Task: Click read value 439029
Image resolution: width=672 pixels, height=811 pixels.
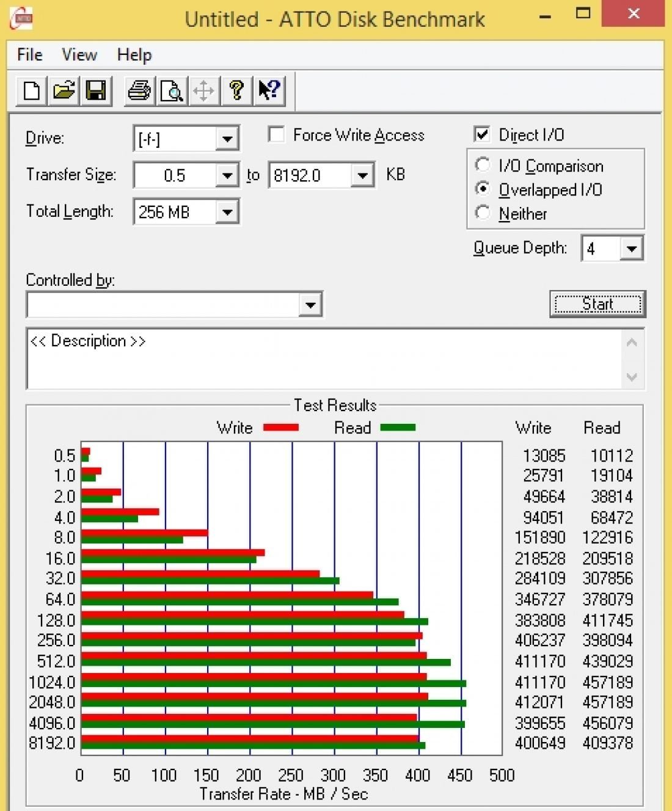Action: (x=608, y=661)
